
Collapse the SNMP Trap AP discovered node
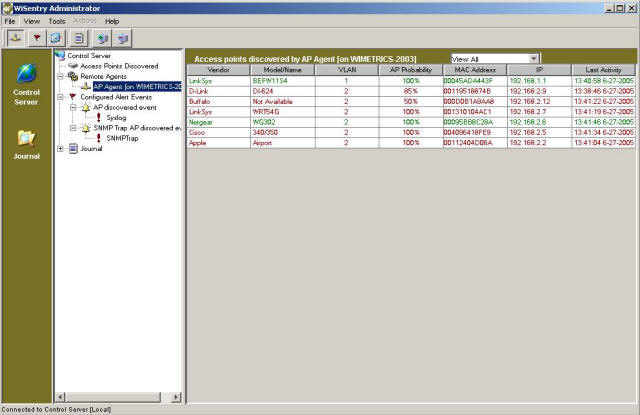point(73,128)
